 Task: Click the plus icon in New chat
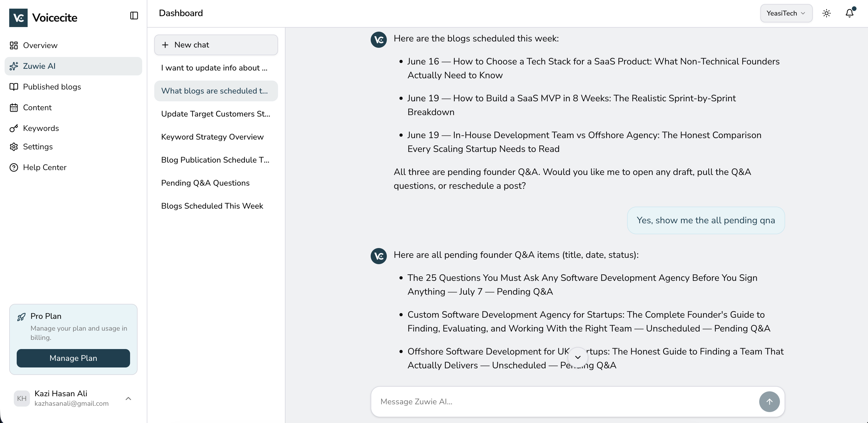click(x=165, y=45)
